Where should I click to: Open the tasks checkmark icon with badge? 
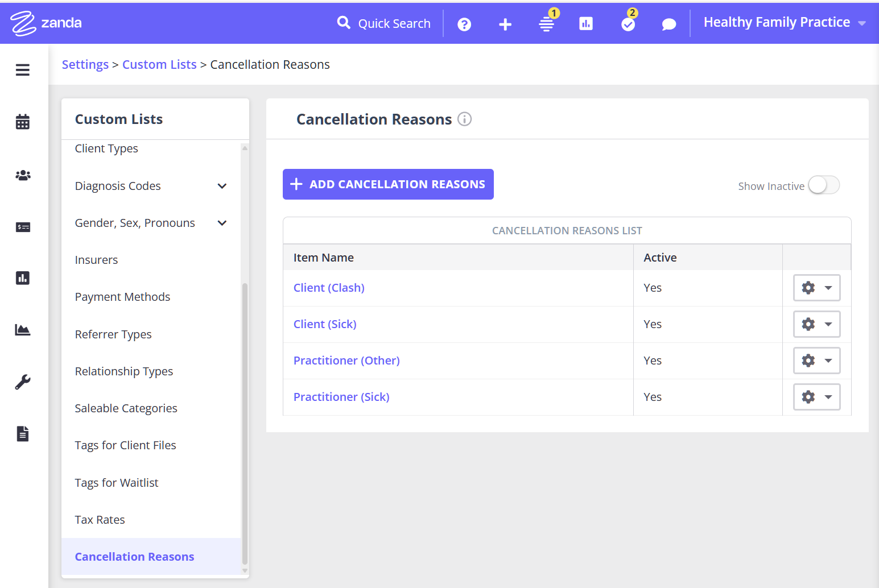(x=628, y=24)
